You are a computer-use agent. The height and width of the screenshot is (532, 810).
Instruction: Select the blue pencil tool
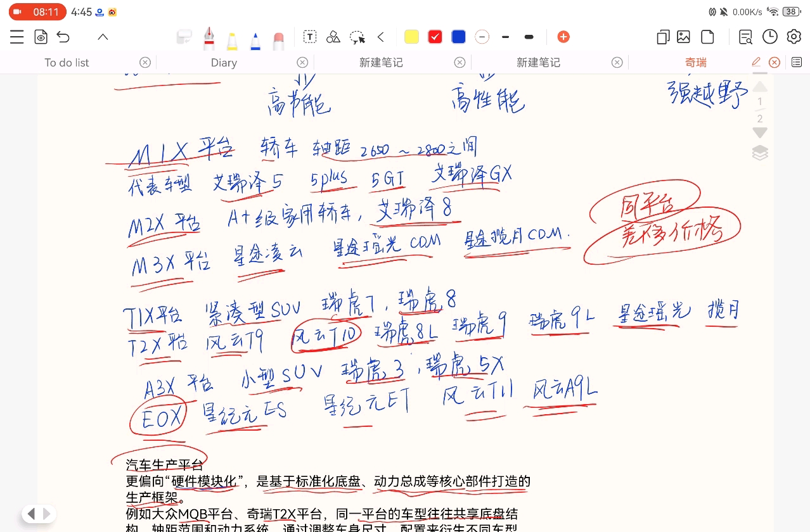pyautogui.click(x=255, y=41)
